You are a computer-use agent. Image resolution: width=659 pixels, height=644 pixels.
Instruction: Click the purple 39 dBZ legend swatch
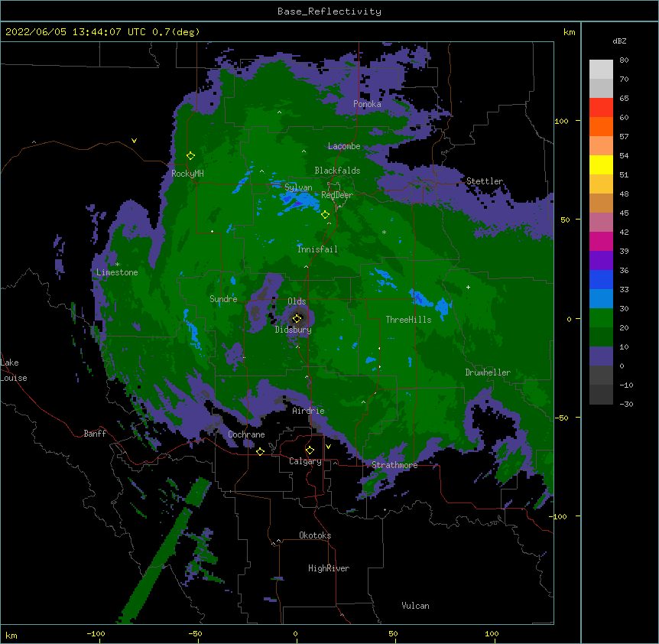(x=601, y=260)
